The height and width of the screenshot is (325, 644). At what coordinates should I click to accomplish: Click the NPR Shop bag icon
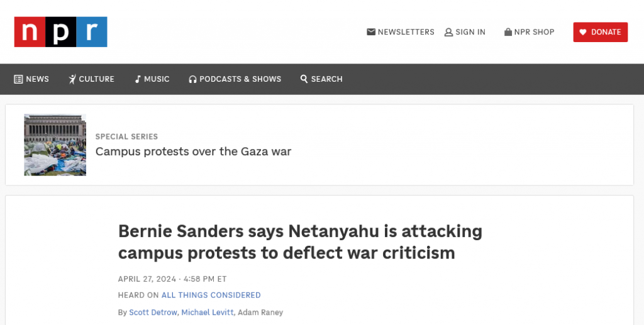(x=508, y=32)
